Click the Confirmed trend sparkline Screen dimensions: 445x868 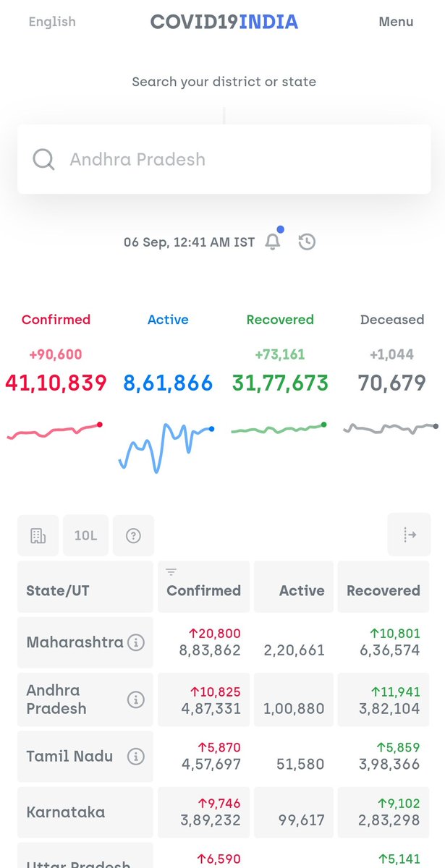point(55,432)
